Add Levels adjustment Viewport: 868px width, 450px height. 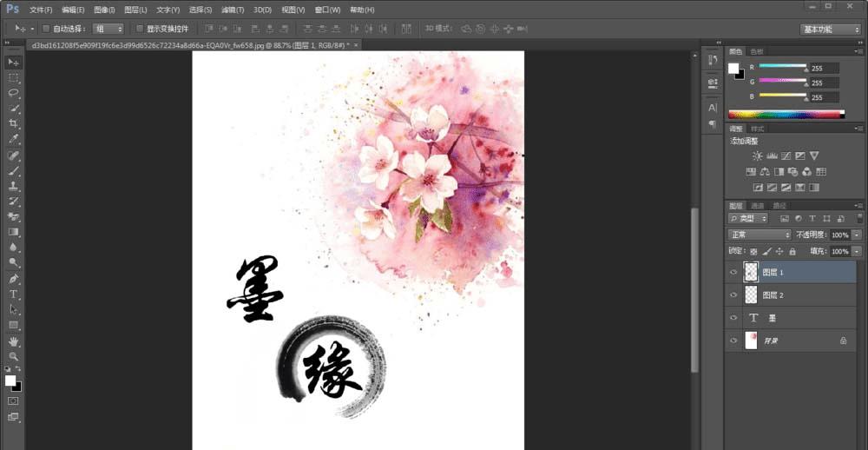pos(772,156)
